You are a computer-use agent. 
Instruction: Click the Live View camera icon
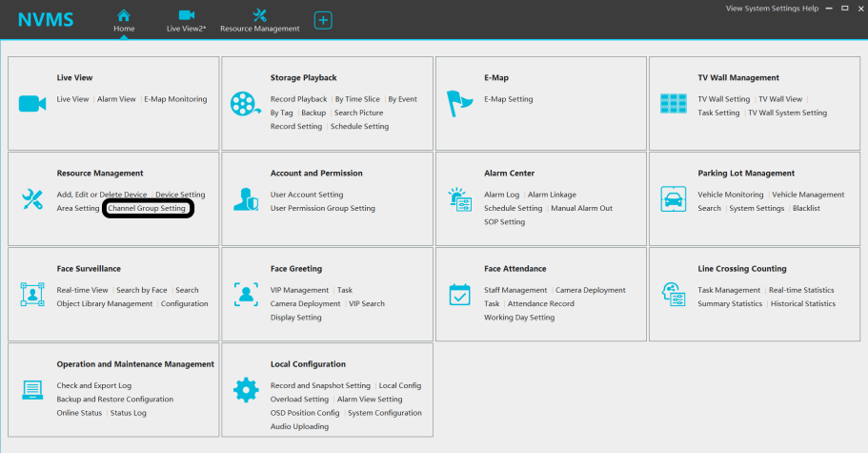(32, 104)
